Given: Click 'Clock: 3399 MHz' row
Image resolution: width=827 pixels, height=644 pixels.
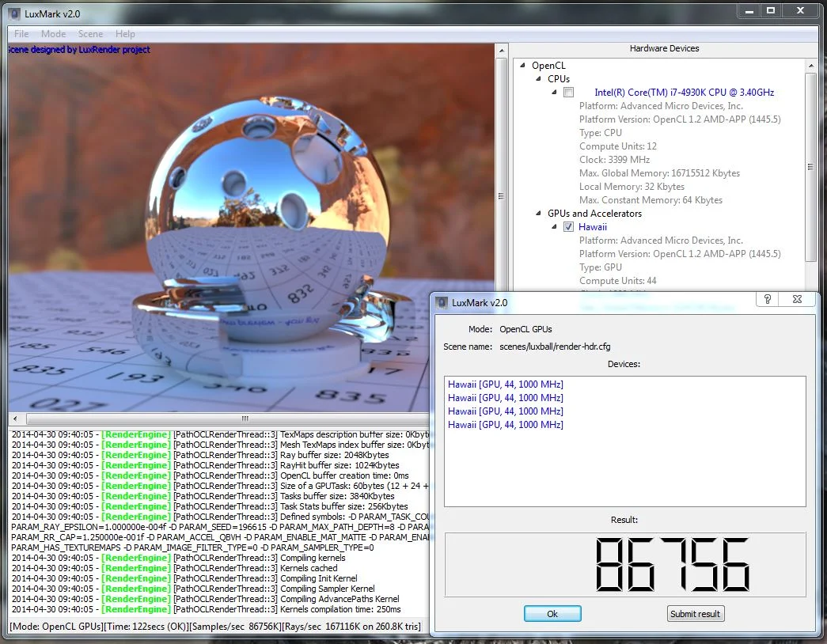Looking at the screenshot, I should click(x=614, y=159).
